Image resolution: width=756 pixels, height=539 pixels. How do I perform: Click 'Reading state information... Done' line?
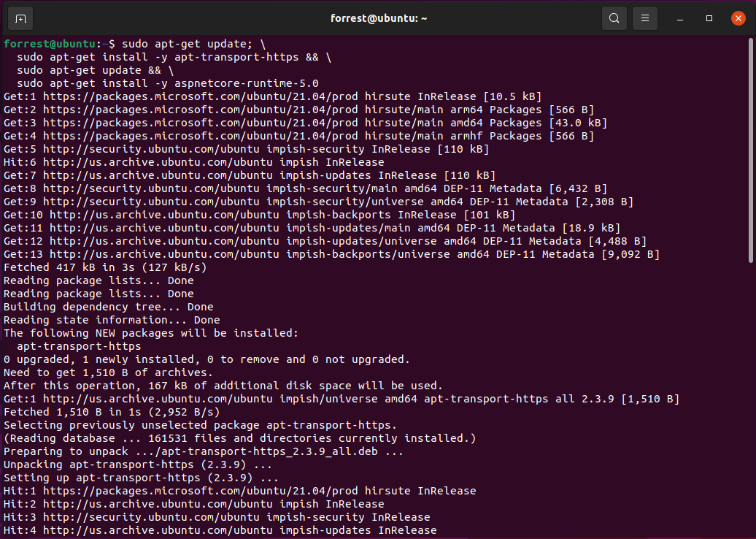112,320
